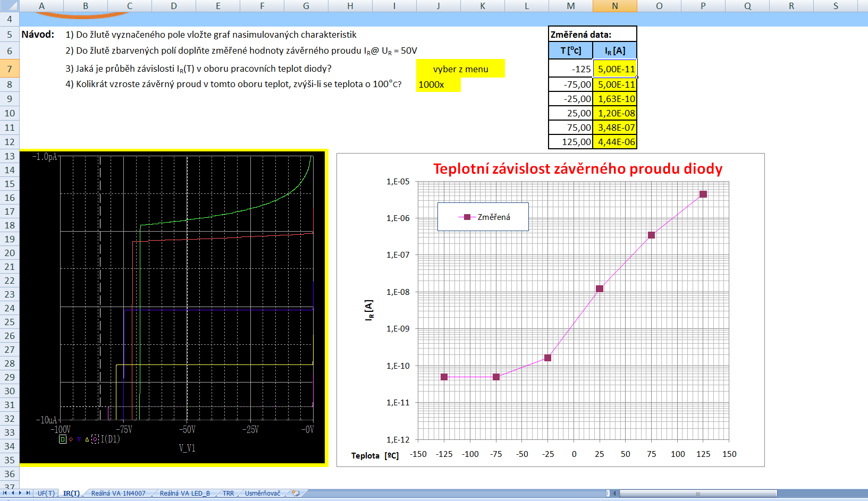Click the 'Změřená data:' header cell
The width and height of the screenshot is (868, 501).
coord(593,34)
